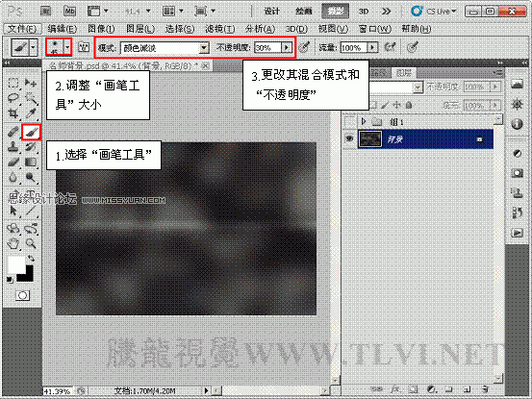Screen dimensions: 532x399
Task: Select the Healing Brush tool
Action: coord(13,132)
